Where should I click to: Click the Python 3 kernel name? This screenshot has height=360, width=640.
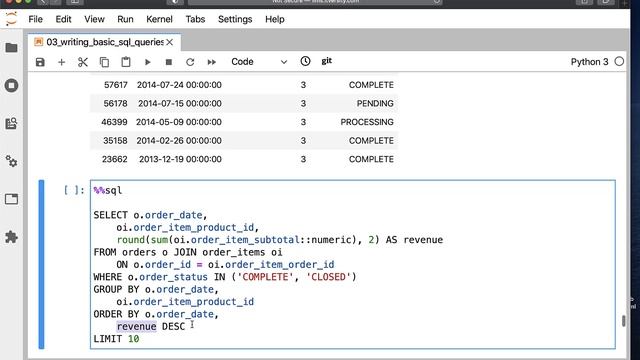tap(589, 62)
